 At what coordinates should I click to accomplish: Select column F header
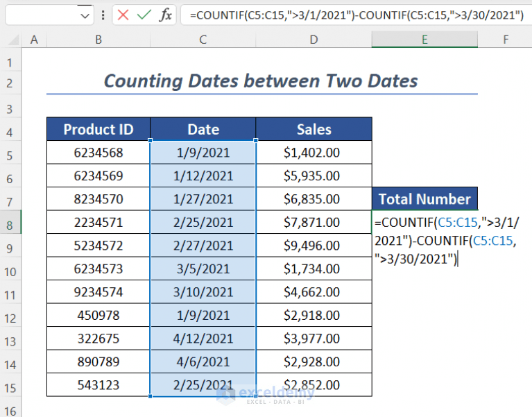[506, 40]
